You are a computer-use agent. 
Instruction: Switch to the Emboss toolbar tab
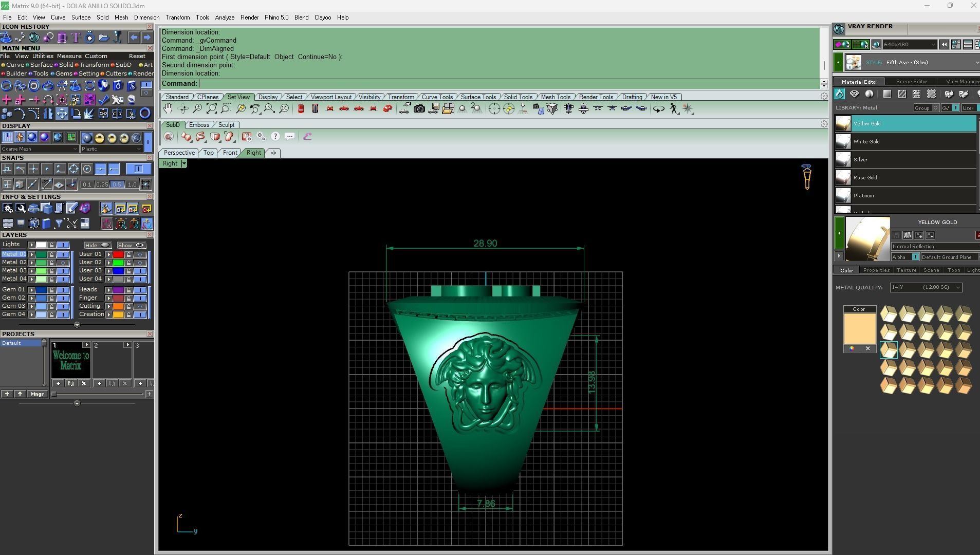point(199,125)
